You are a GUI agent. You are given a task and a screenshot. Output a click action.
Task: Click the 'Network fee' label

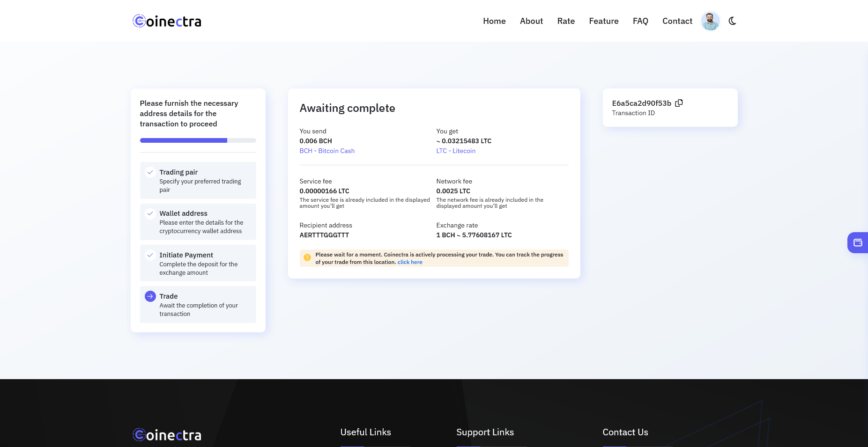[454, 181]
